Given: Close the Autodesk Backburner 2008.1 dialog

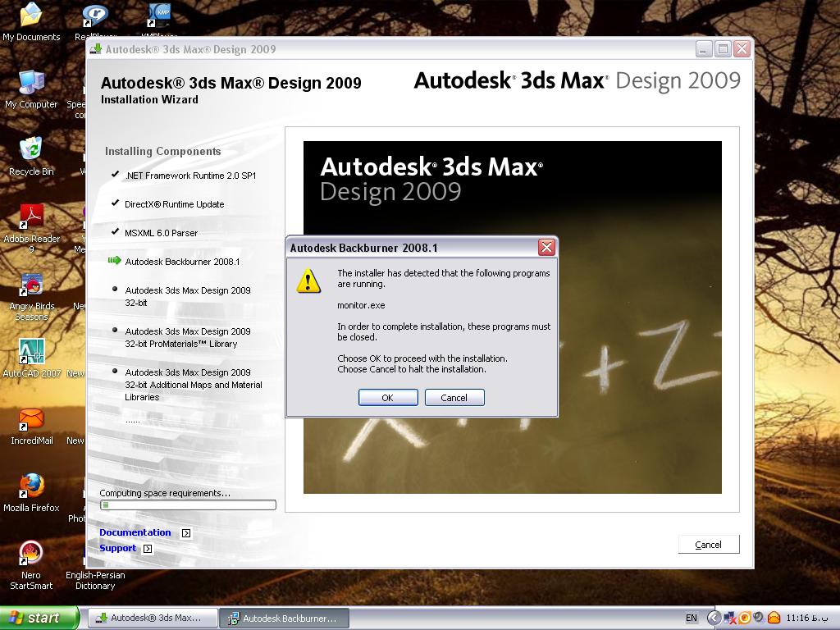Looking at the screenshot, I should tap(546, 248).
